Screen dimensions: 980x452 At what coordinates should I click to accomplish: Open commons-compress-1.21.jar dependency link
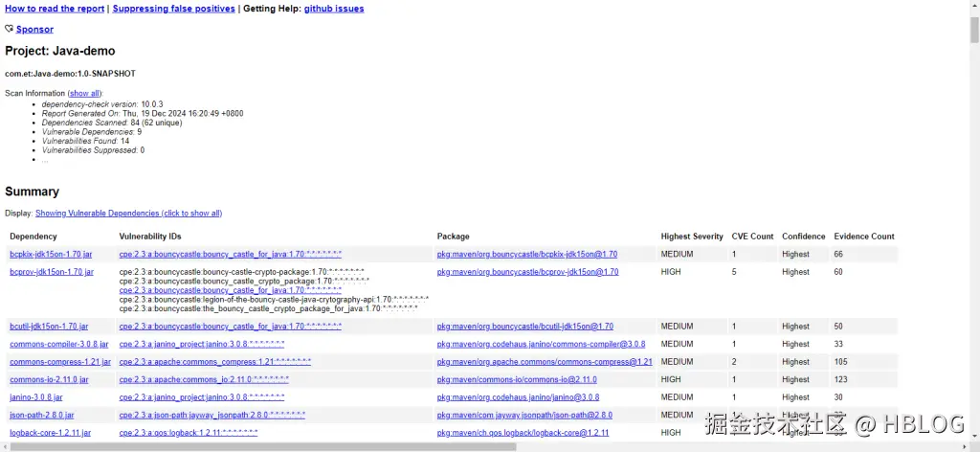[x=60, y=362]
